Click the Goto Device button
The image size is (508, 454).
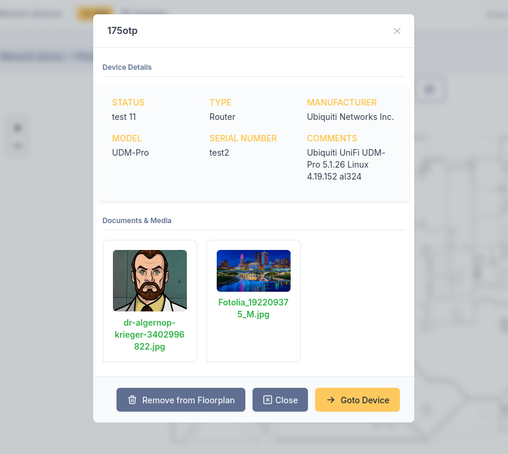click(x=357, y=400)
